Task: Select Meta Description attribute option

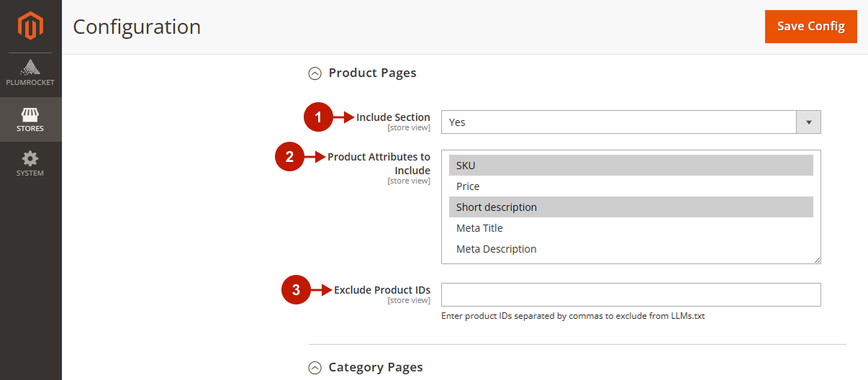Action: [x=630, y=249]
